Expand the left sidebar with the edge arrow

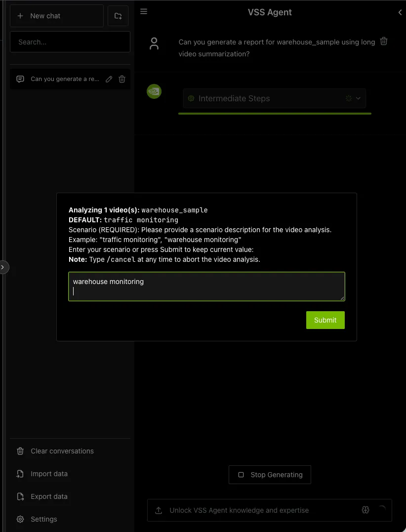[x=3, y=267]
